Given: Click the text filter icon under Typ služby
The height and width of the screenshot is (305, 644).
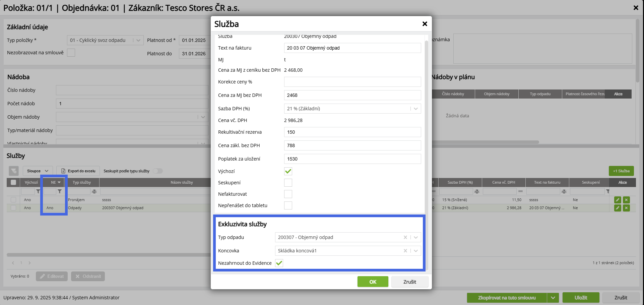Looking at the screenshot, I should click(94, 191).
